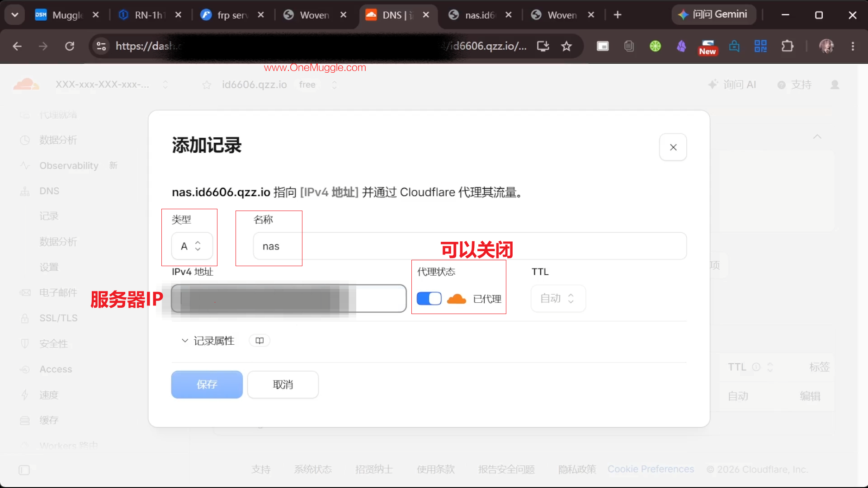868x488 pixels.
Task: Expand the 记录属性 section
Action: (208, 341)
